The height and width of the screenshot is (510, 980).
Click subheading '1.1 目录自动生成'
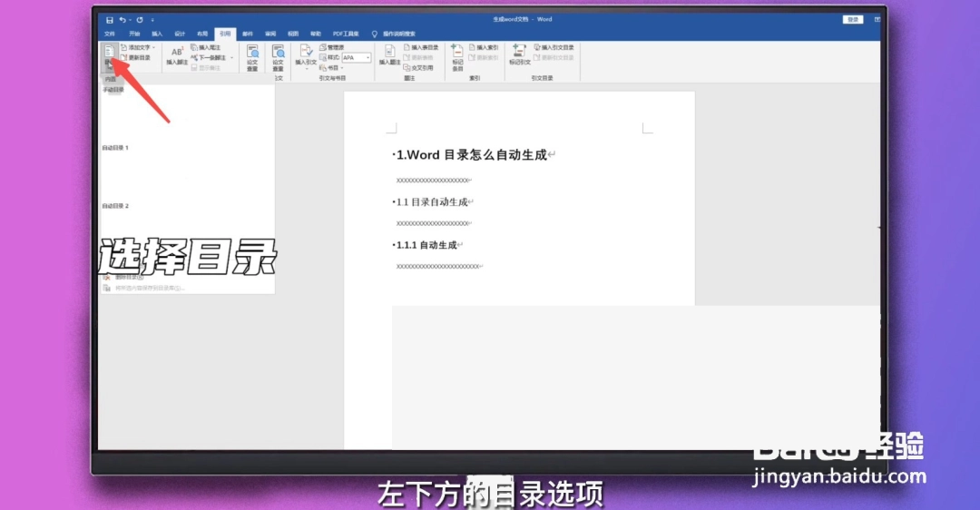432,201
